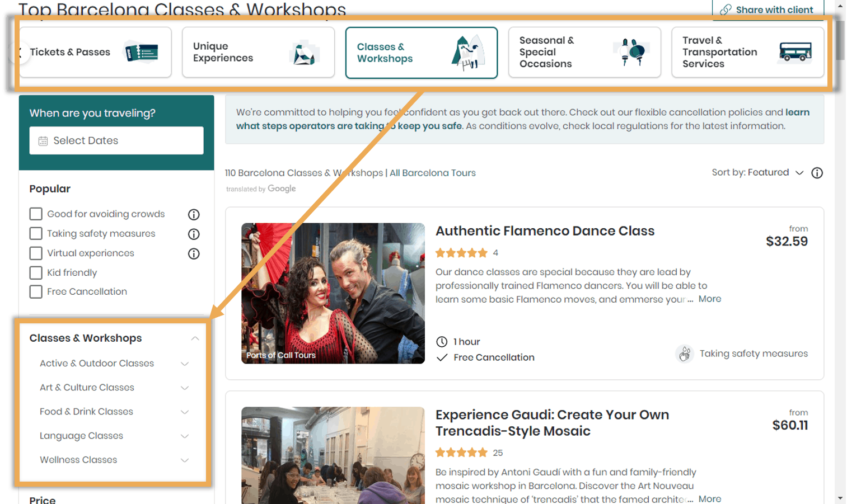Image resolution: width=847 pixels, height=504 pixels.
Task: Click the Unique Experiences category icon
Action: [x=305, y=54]
